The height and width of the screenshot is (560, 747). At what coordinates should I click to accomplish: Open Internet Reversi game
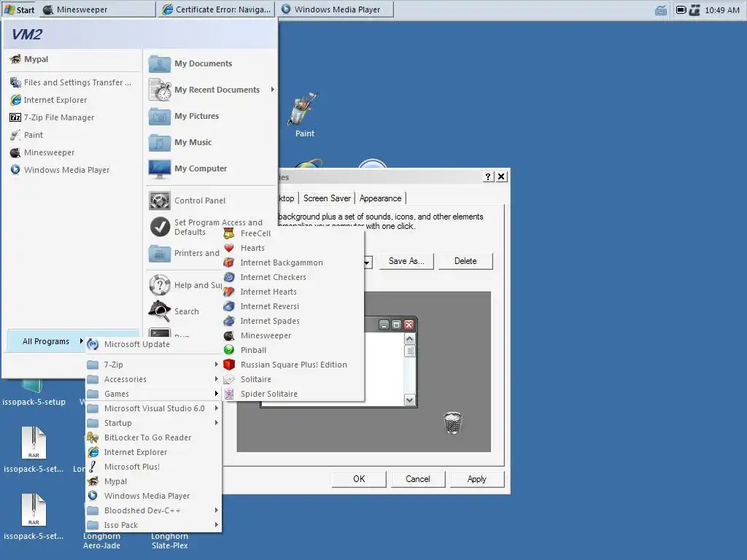tap(293, 306)
